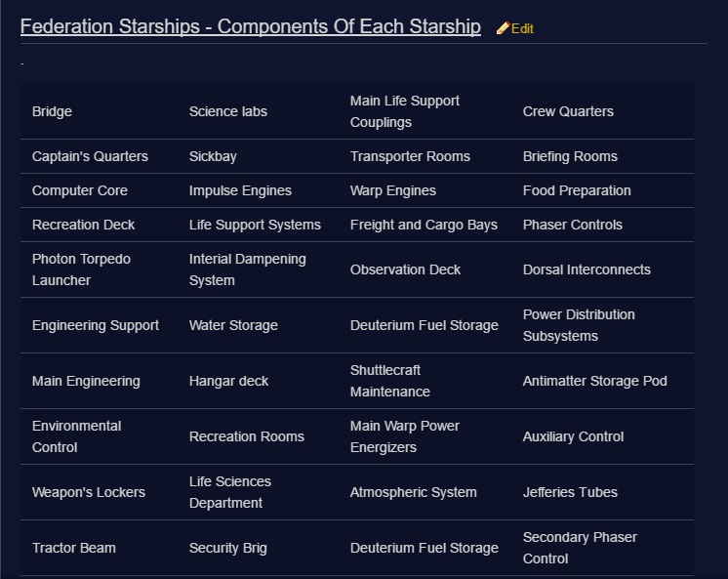Click the Science labs cell

(x=228, y=111)
